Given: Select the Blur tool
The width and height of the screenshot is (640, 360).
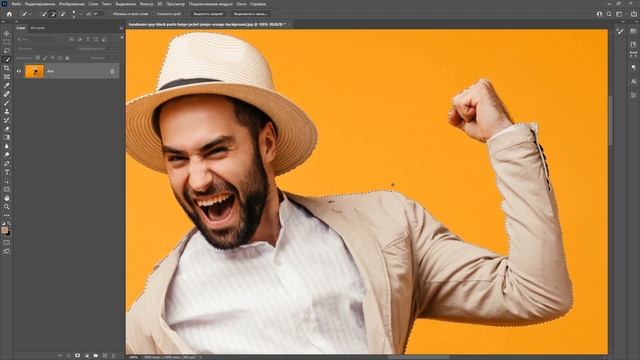Looking at the screenshot, I should tap(7, 146).
